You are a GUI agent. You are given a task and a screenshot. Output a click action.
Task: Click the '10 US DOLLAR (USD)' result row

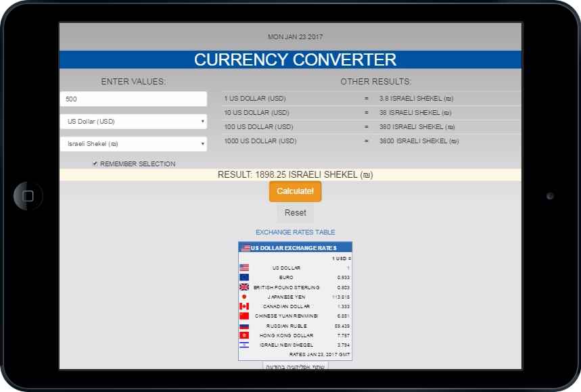(x=371, y=112)
